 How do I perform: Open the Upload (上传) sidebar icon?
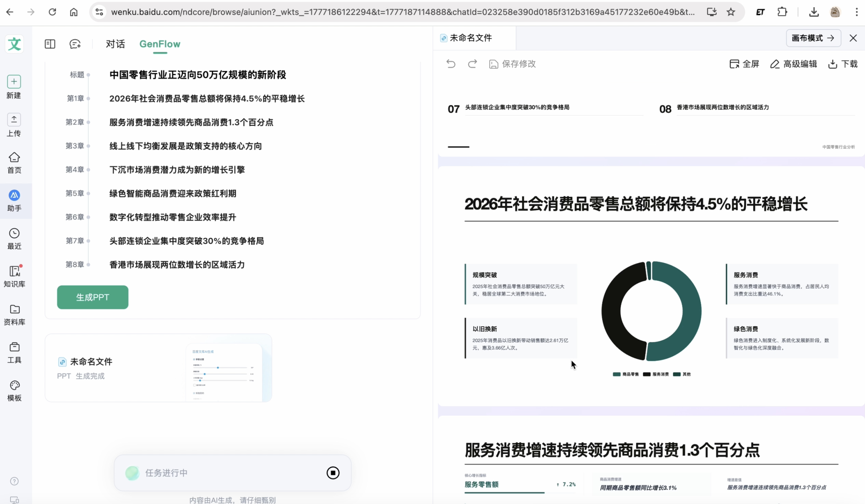tap(14, 120)
